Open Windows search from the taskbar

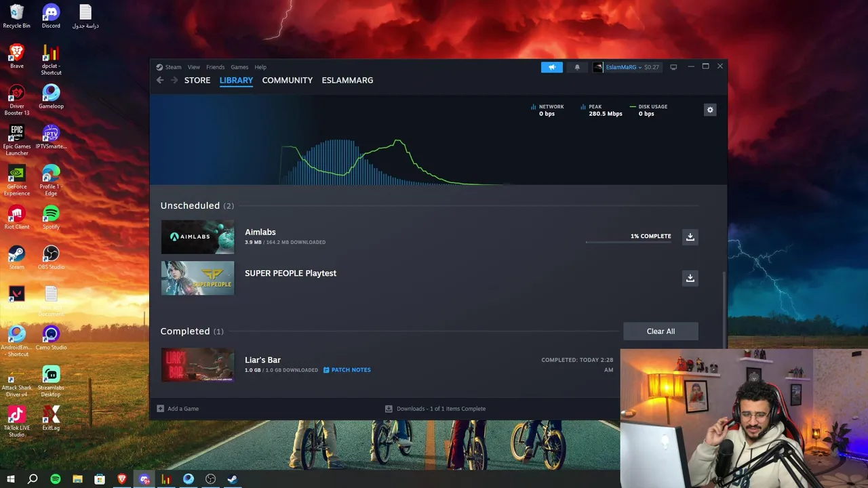tap(33, 479)
